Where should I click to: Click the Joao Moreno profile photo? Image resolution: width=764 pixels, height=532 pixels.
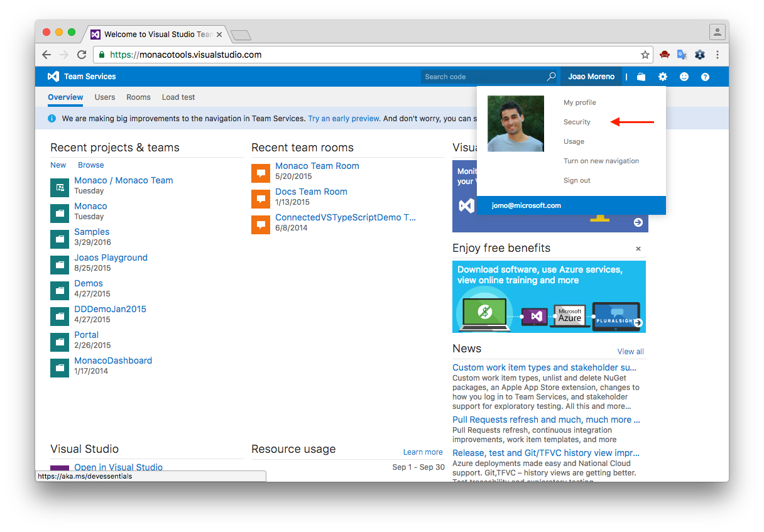[x=516, y=124]
